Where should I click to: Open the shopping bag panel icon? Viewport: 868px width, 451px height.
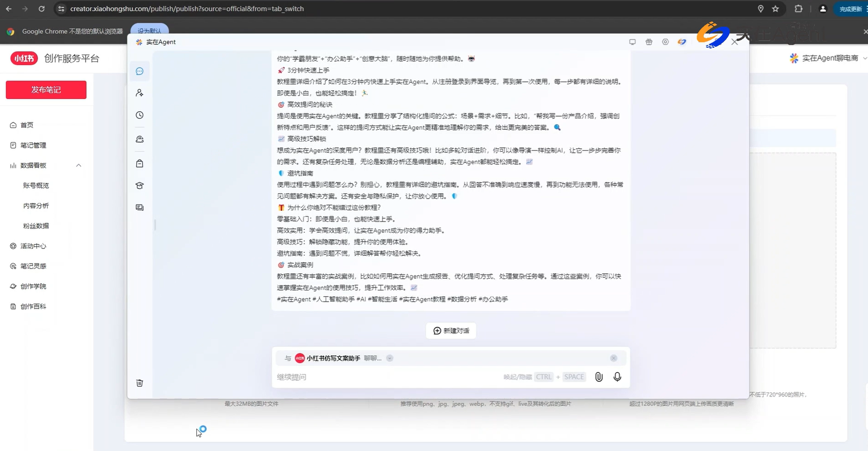click(x=139, y=164)
